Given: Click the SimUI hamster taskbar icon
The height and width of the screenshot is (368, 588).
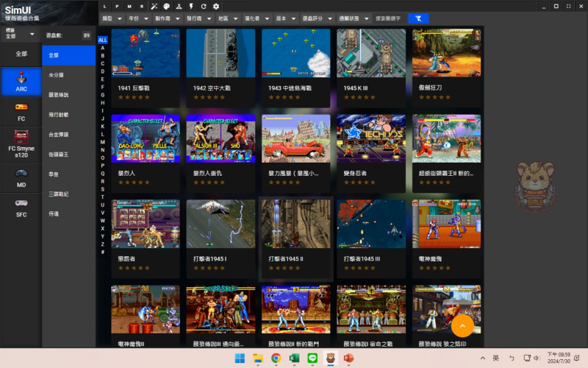Looking at the screenshot, I should pyautogui.click(x=330, y=358).
